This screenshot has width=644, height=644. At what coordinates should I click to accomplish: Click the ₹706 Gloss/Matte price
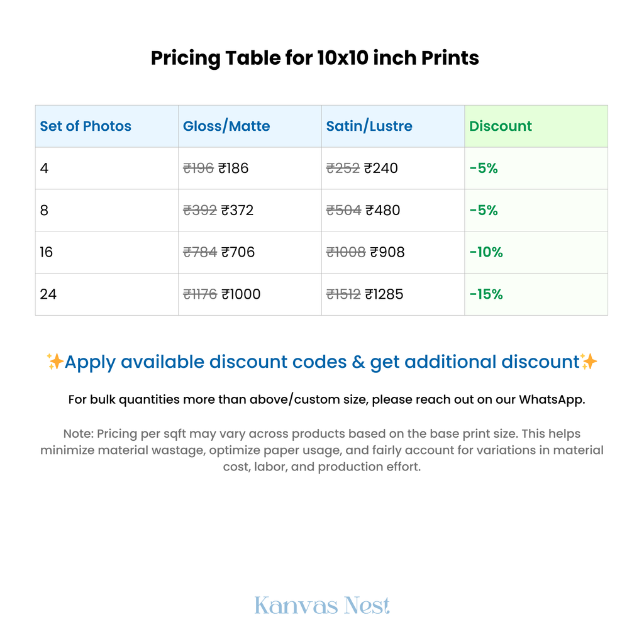(238, 252)
